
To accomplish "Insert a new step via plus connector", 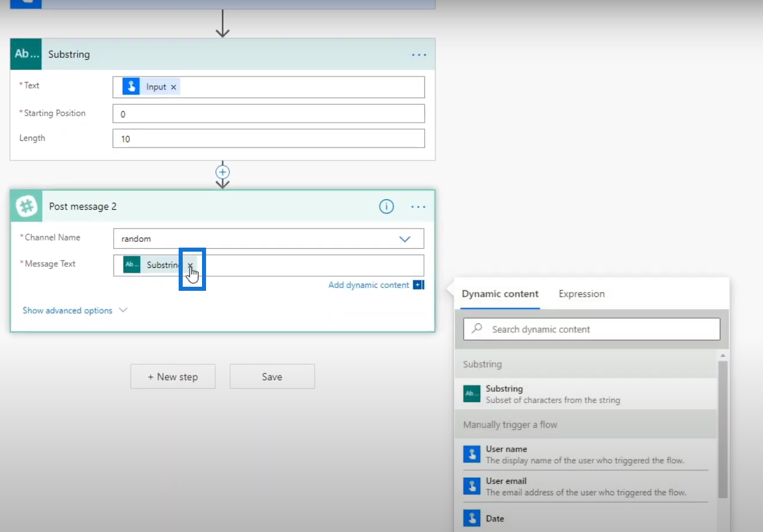I will click(x=222, y=172).
